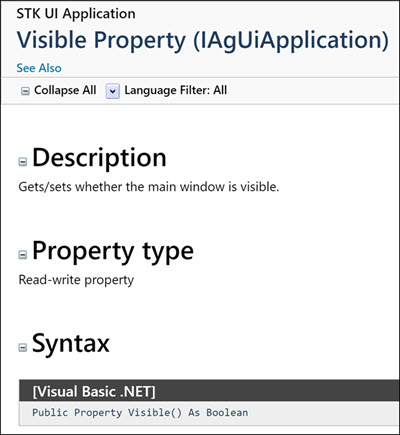This screenshot has height=435, width=400.
Task: Open the Language Filter dropdown arrow
Action: [x=113, y=91]
